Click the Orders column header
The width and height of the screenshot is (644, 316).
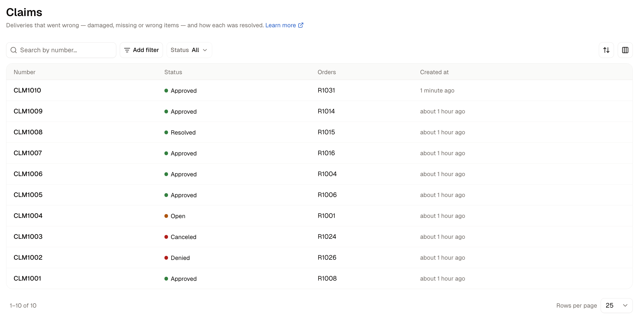point(327,72)
